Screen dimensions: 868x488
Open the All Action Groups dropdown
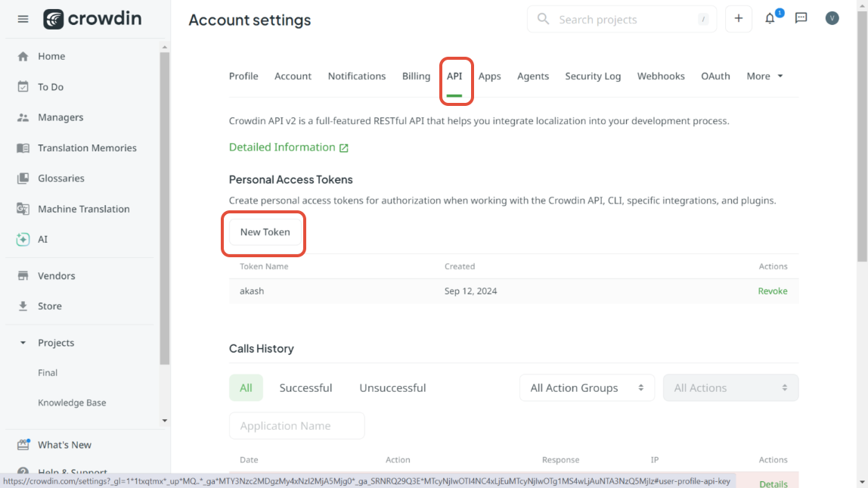coord(587,388)
